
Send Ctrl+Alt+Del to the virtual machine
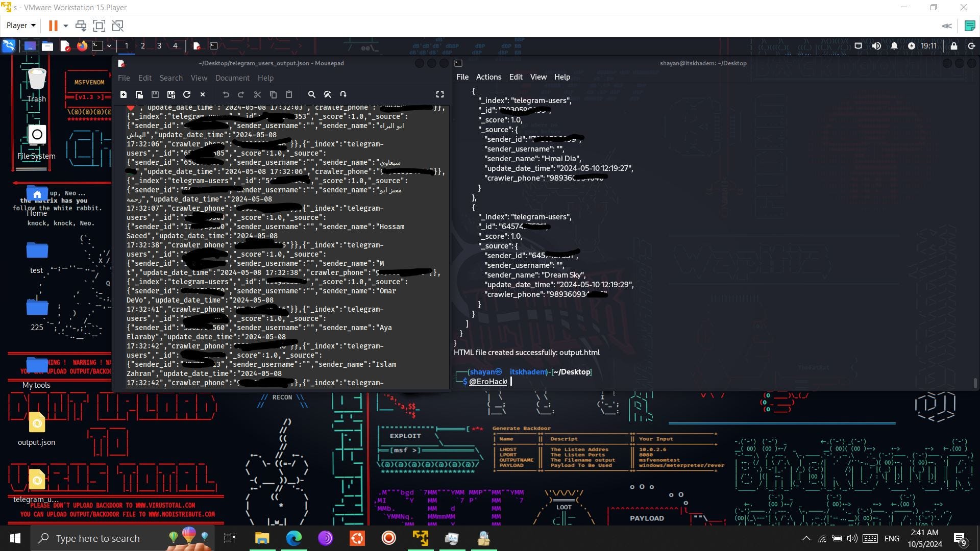click(x=81, y=26)
